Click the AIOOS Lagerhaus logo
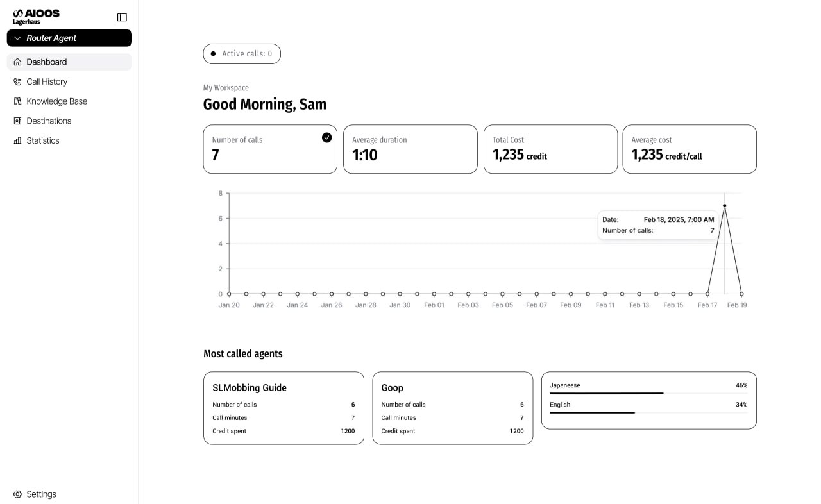Image resolution: width=821 pixels, height=504 pixels. [36, 17]
